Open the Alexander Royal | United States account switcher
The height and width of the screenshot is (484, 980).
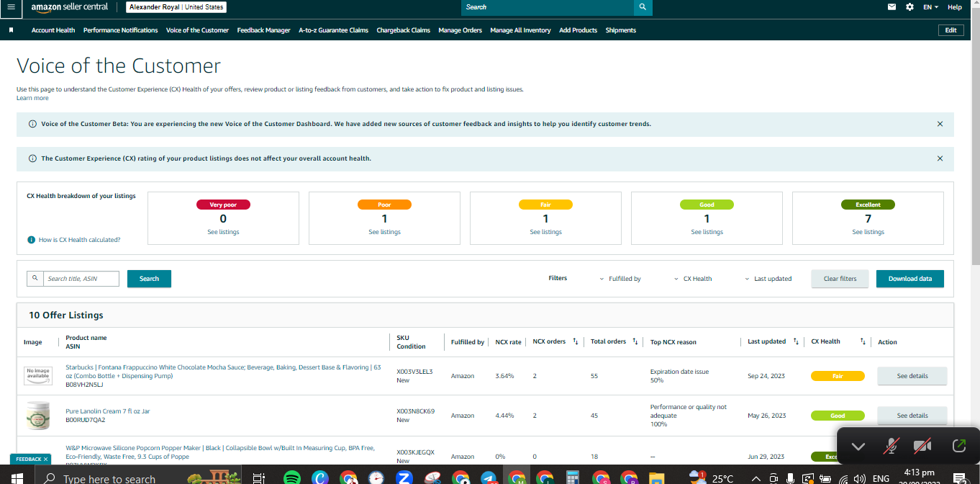pos(176,7)
